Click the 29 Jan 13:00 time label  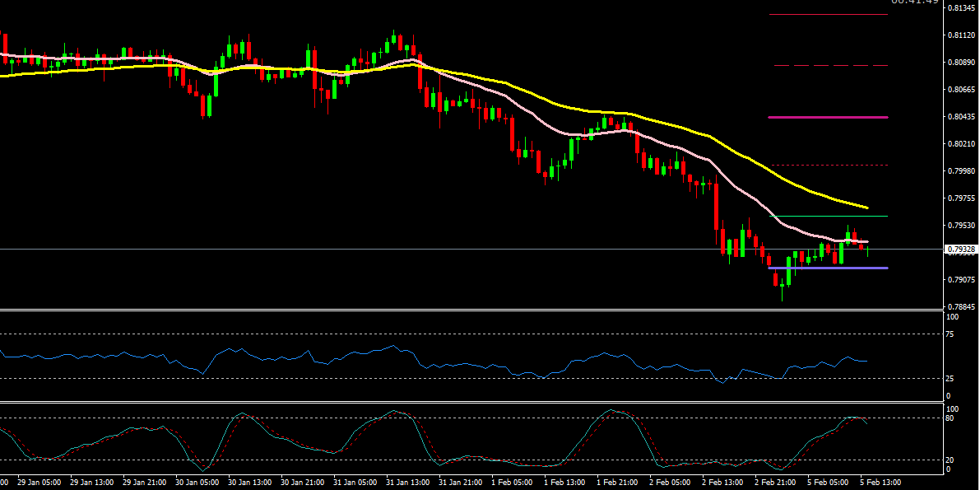click(92, 483)
